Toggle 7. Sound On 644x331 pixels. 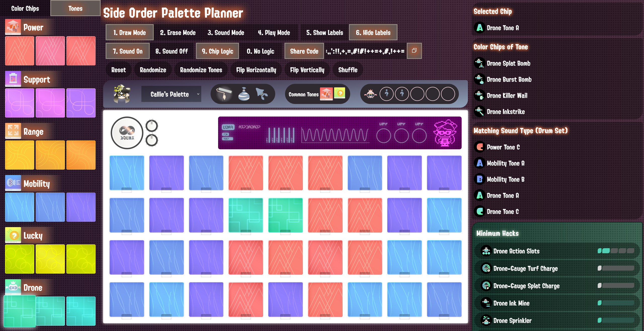(x=128, y=51)
